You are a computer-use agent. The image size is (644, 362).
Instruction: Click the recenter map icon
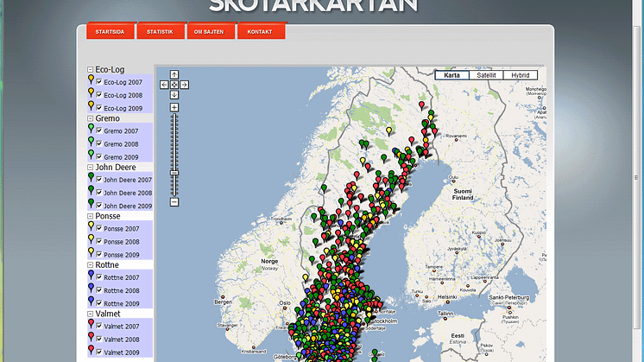click(x=174, y=85)
